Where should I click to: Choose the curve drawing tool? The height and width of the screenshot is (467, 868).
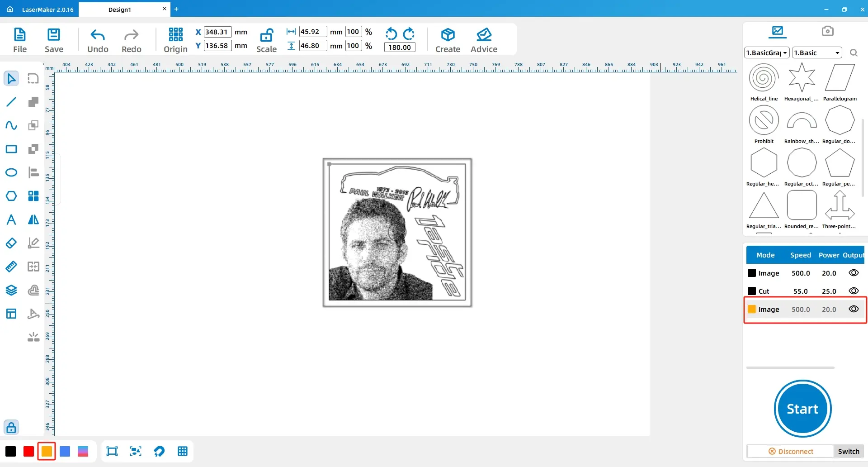point(11,125)
